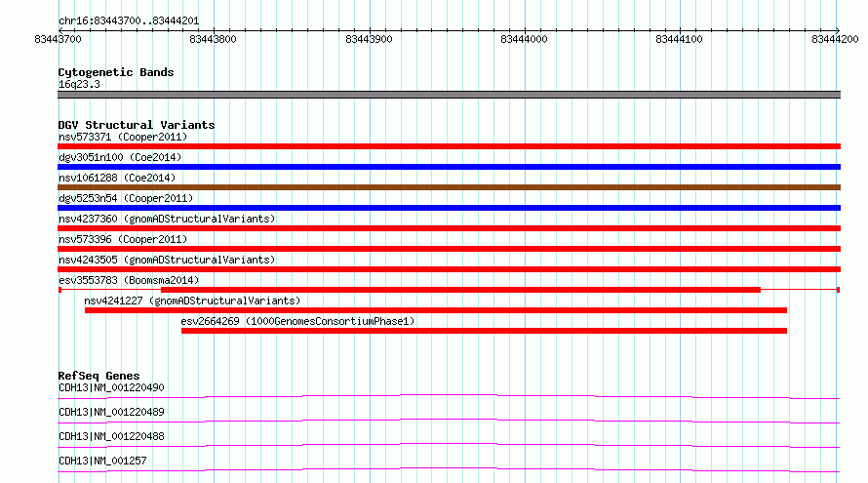Image resolution: width=868 pixels, height=483 pixels.
Task: Select the 16q23.3 band label
Action: coord(79,84)
